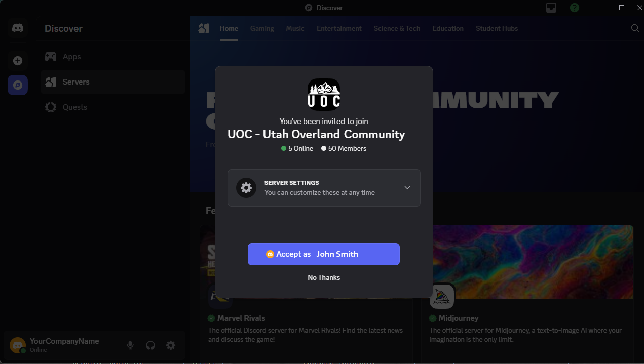Decline invite with No Thanks
Viewport: 644px width, 364px height.
click(324, 277)
